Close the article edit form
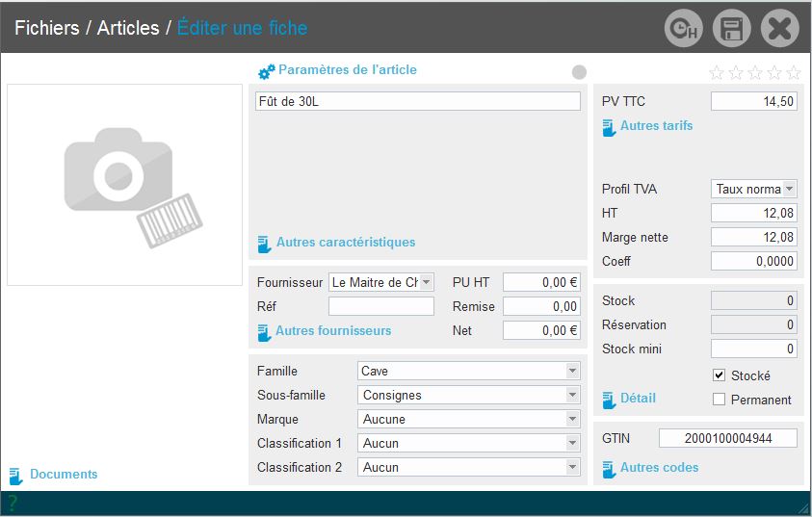Screen dimensions: 812x517 pos(779,29)
